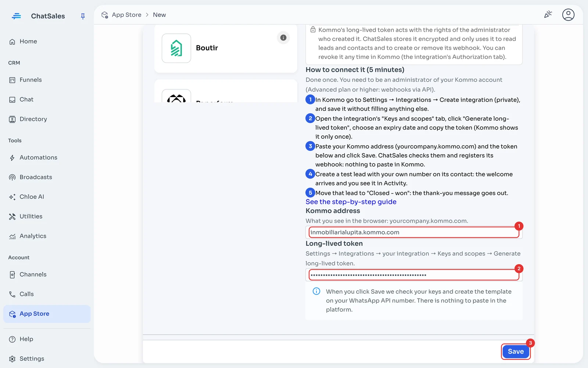Open the user profile avatar

click(568, 14)
